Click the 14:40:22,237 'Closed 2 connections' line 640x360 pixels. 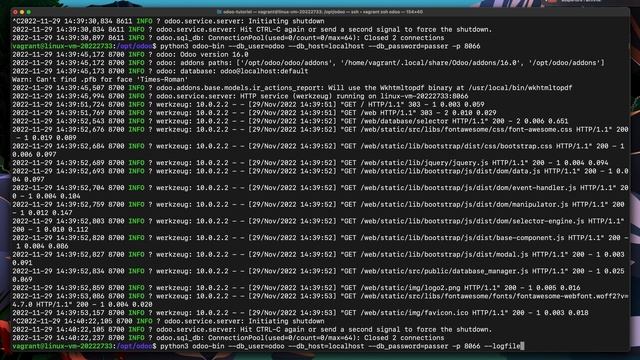tap(228, 338)
